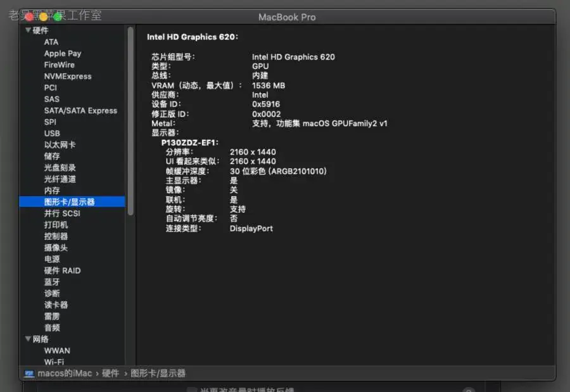The image size is (570, 392).
Task: Open the 储存 entry
Action: [52, 156]
